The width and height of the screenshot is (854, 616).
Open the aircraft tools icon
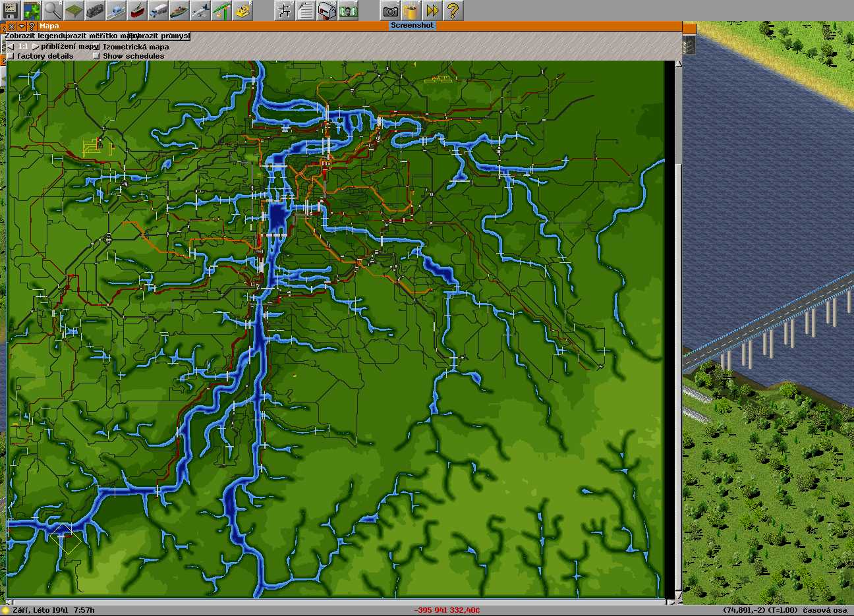(200, 10)
